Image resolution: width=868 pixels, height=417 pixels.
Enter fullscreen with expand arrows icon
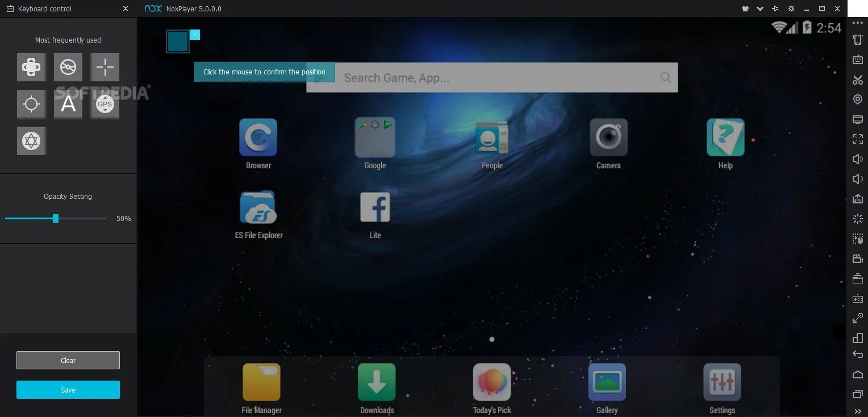click(858, 139)
